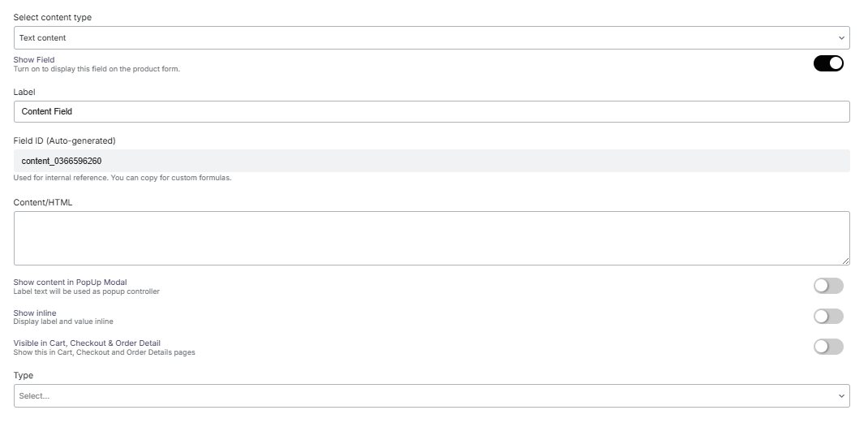Turn on the Show inline switch

pyautogui.click(x=828, y=317)
